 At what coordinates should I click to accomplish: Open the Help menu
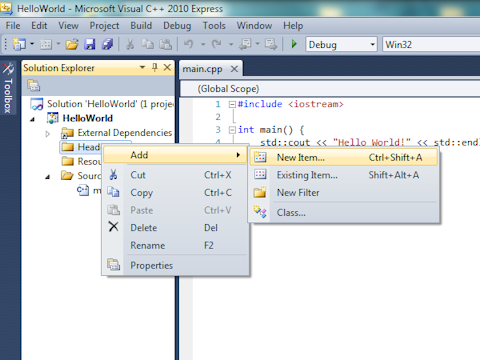pyautogui.click(x=293, y=26)
